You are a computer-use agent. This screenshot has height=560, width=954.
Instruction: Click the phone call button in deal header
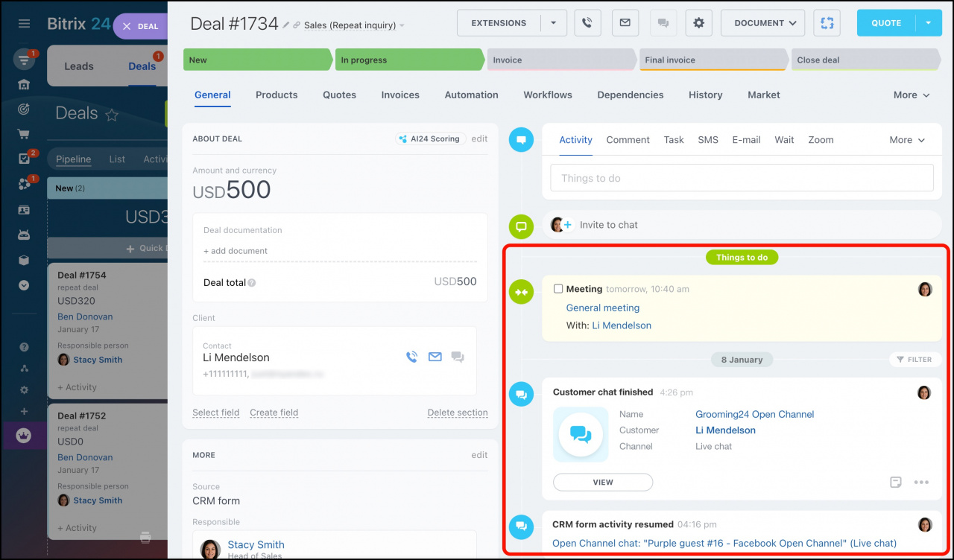click(587, 23)
